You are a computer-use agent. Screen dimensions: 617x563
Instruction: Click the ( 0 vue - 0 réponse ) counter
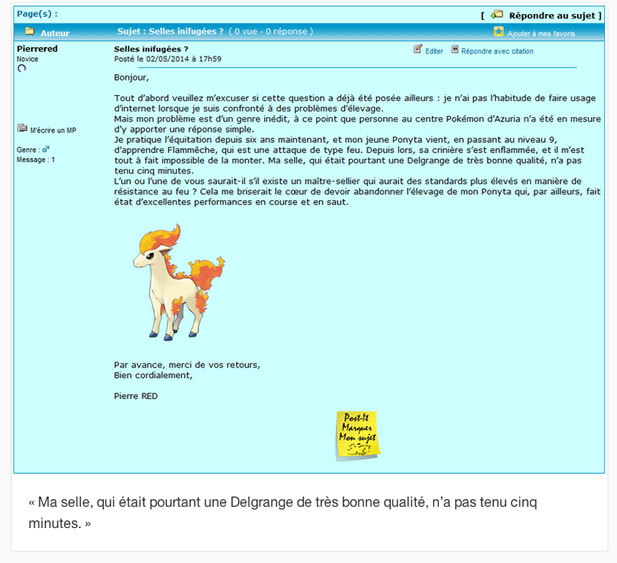[x=271, y=31]
